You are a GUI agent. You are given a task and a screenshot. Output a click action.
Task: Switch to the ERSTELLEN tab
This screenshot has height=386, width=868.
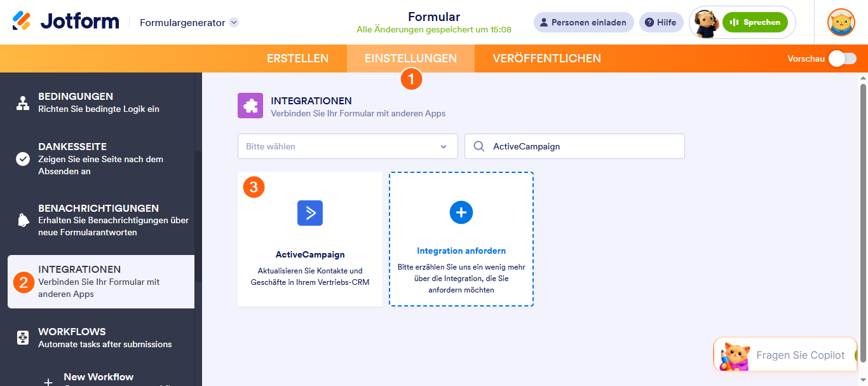click(x=297, y=59)
